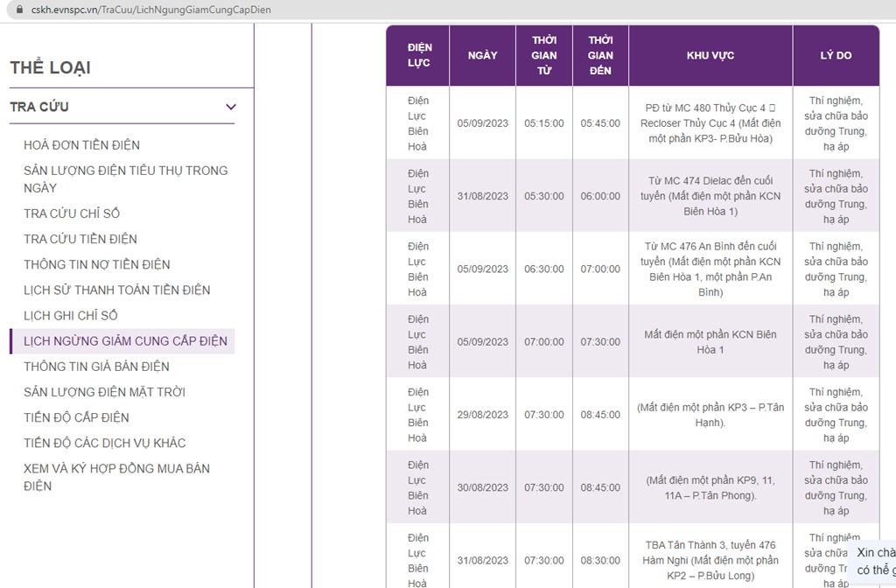Click the padlock icon in address bar
The width and height of the screenshot is (896, 588).
coord(19,10)
